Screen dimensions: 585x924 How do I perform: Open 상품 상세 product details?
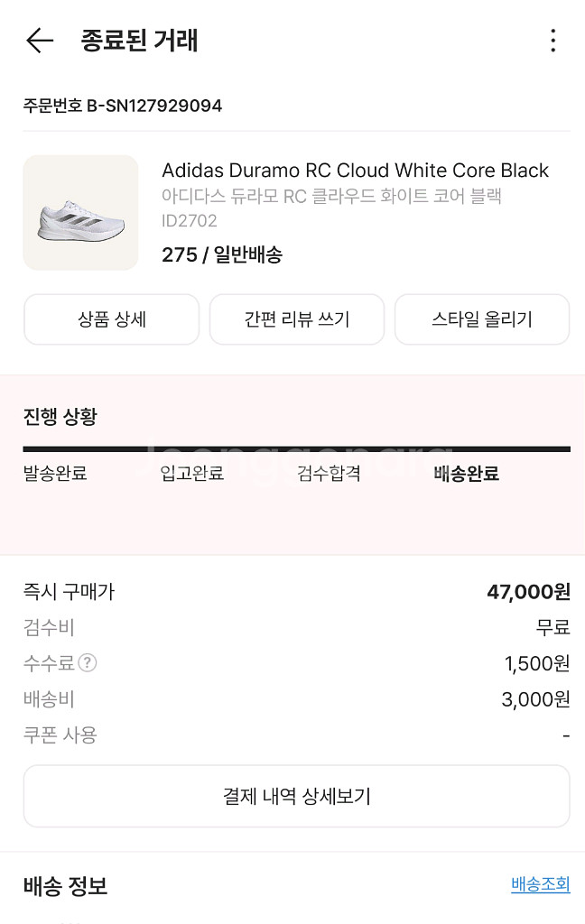(111, 319)
